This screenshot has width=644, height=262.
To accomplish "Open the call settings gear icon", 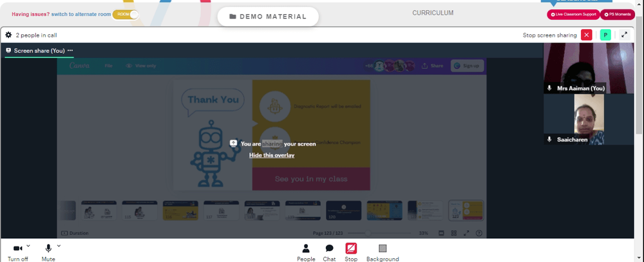I will pyautogui.click(x=8, y=35).
